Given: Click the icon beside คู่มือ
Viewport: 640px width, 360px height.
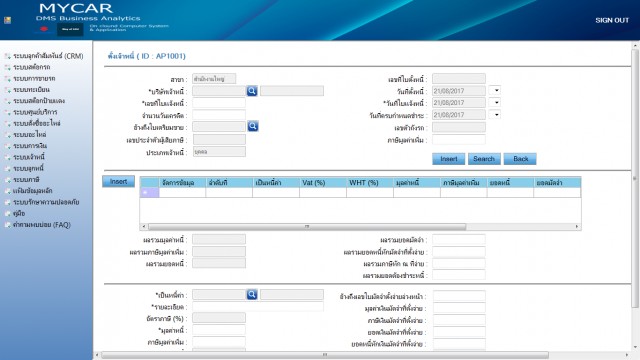Looking at the screenshot, I should pyautogui.click(x=7, y=213).
